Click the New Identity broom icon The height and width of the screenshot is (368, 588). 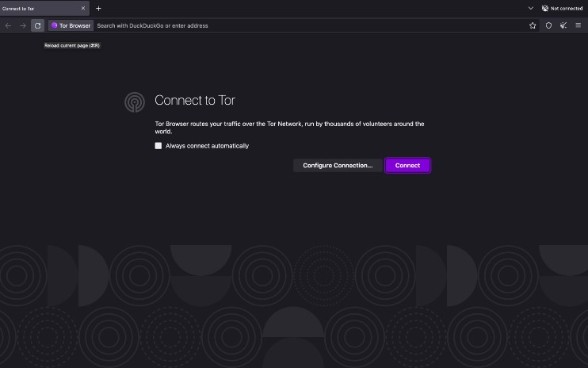pyautogui.click(x=563, y=25)
